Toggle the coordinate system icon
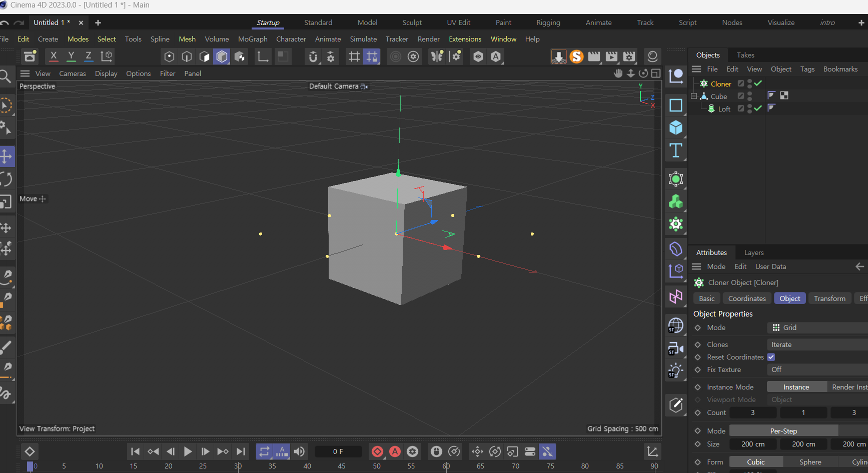 [x=107, y=56]
